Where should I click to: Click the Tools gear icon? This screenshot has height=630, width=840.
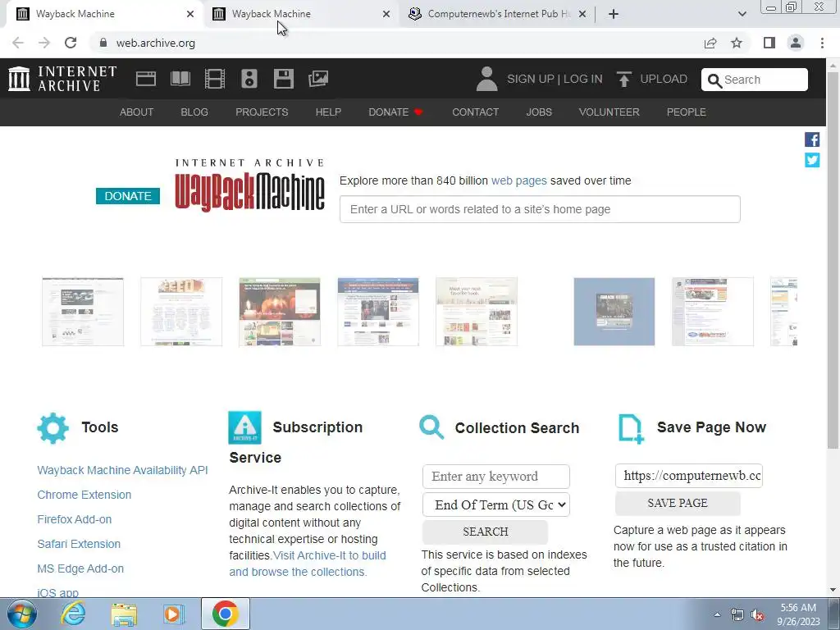point(53,428)
